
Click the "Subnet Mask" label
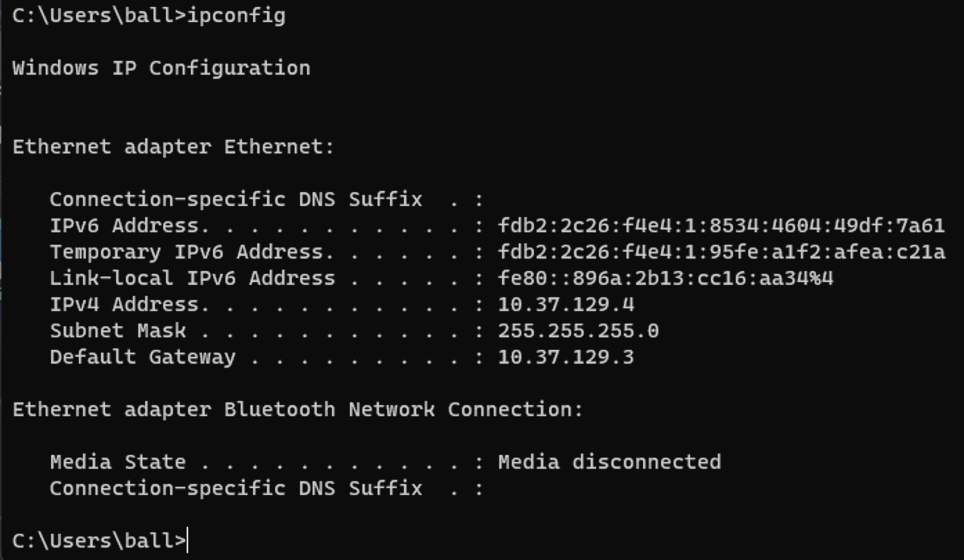[118, 331]
